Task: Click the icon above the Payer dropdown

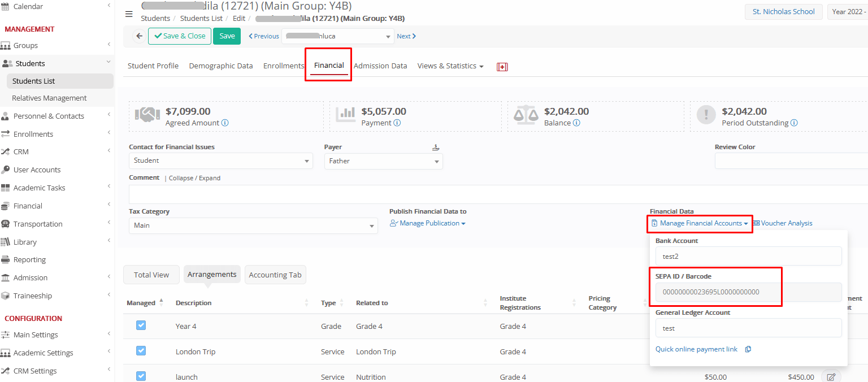Action: (x=435, y=147)
